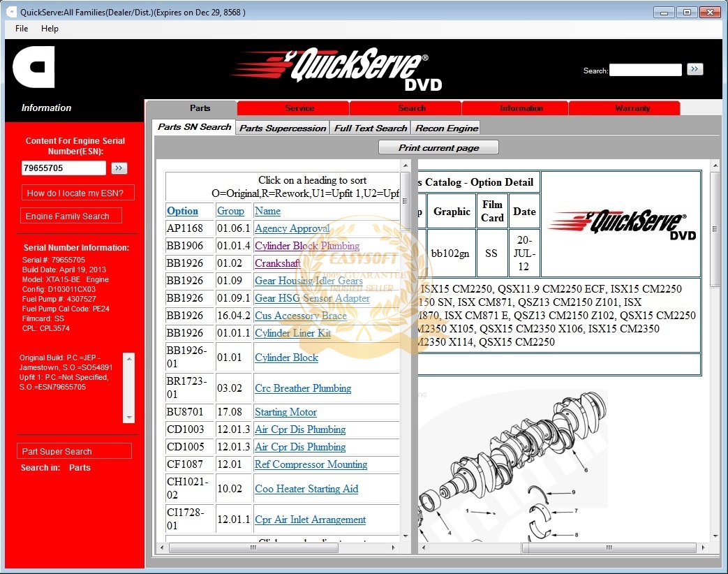Sort by the Name column heading
This screenshot has width=728, height=574.
pyautogui.click(x=267, y=212)
